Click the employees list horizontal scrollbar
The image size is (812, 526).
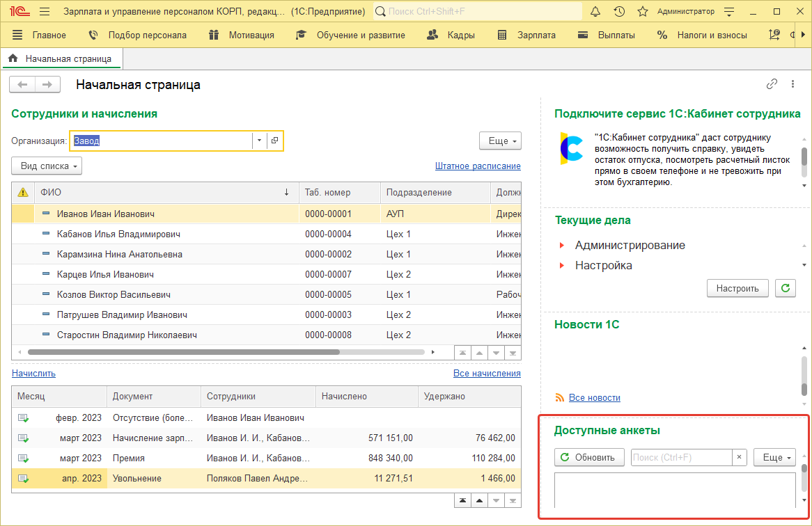[184, 352]
